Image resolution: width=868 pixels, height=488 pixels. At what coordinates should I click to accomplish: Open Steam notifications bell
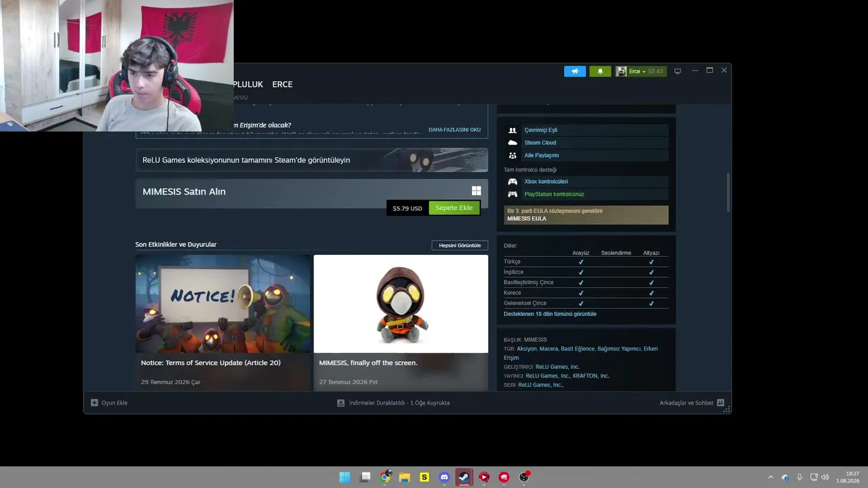coord(600,71)
